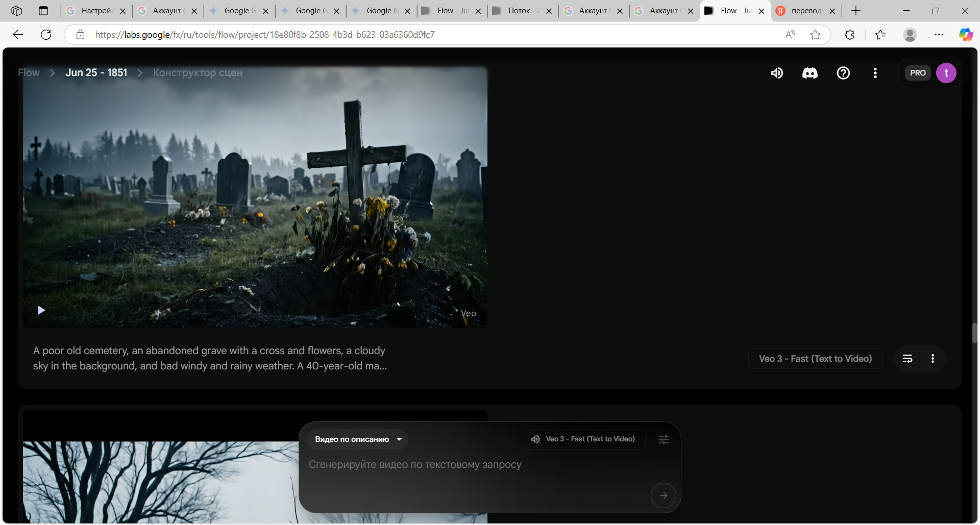Reuse prompt icon beside cemetery clip
Screen dimensions: 980x525
pyautogui.click(x=908, y=359)
